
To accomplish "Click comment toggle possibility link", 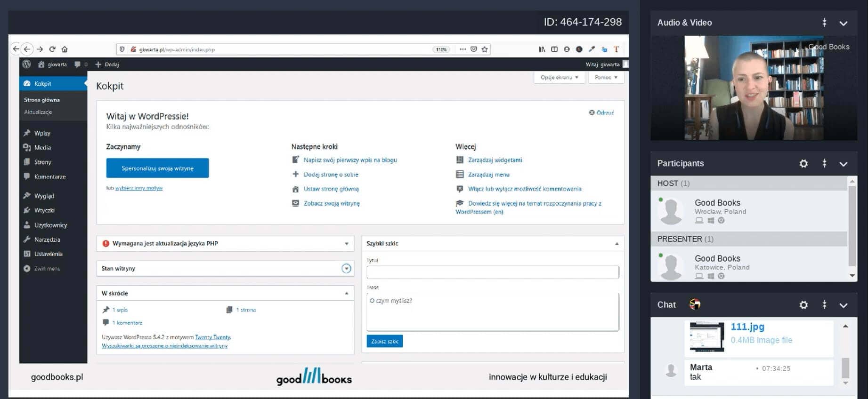I will point(525,189).
